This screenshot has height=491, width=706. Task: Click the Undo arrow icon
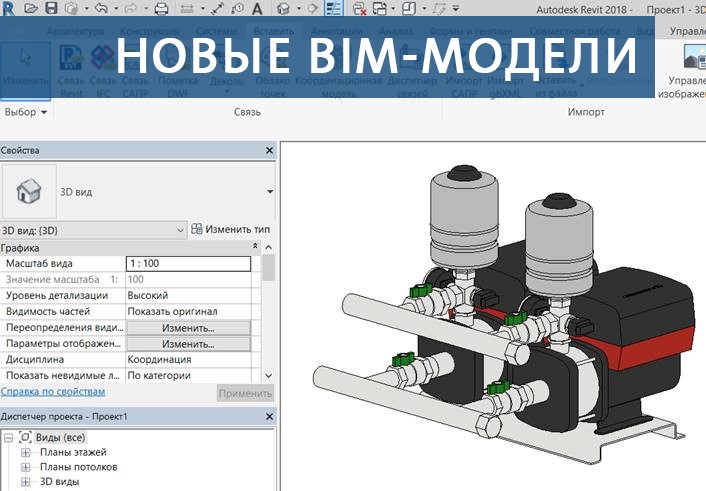pyautogui.click(x=101, y=8)
